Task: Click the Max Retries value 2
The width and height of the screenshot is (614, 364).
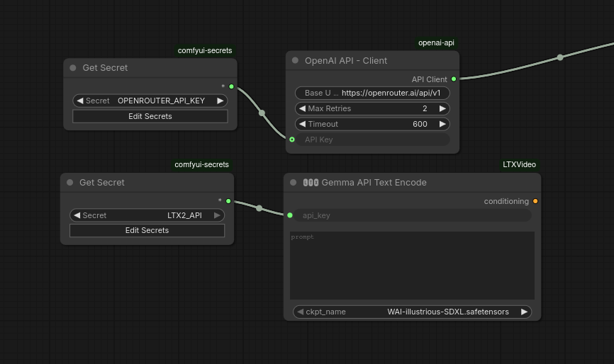Action: 425,108
